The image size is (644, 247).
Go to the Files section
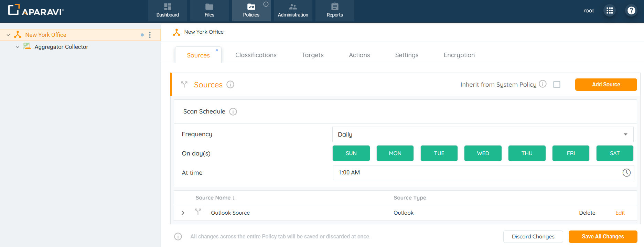coord(209,11)
